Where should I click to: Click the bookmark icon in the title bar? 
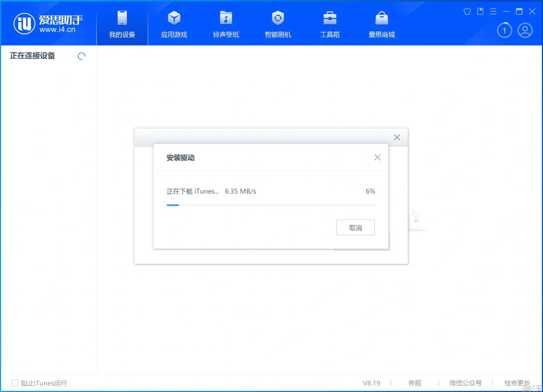pyautogui.click(x=480, y=11)
